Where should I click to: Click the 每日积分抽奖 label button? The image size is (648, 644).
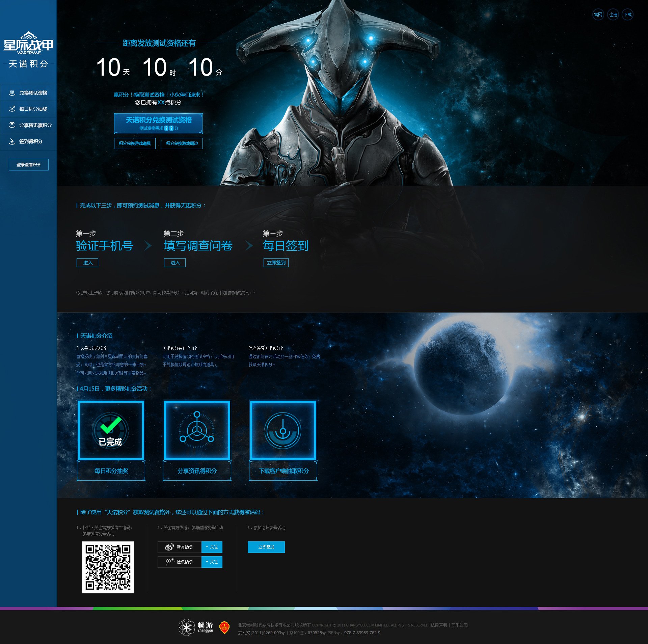tap(111, 471)
